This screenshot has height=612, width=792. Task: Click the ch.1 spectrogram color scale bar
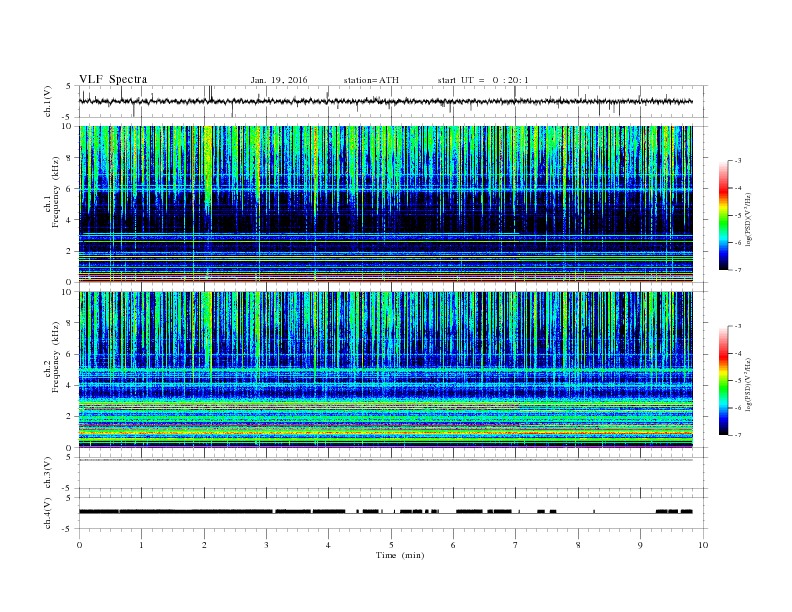(724, 215)
